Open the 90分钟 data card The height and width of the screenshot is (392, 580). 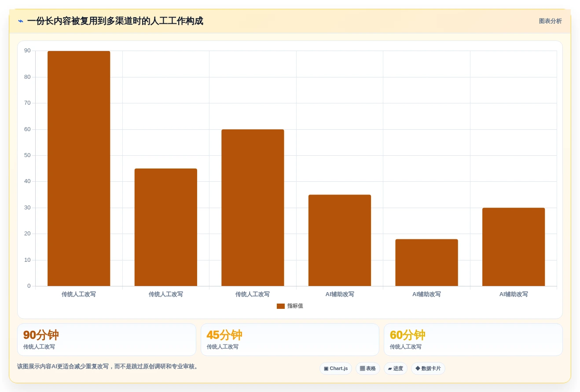[x=106, y=340]
